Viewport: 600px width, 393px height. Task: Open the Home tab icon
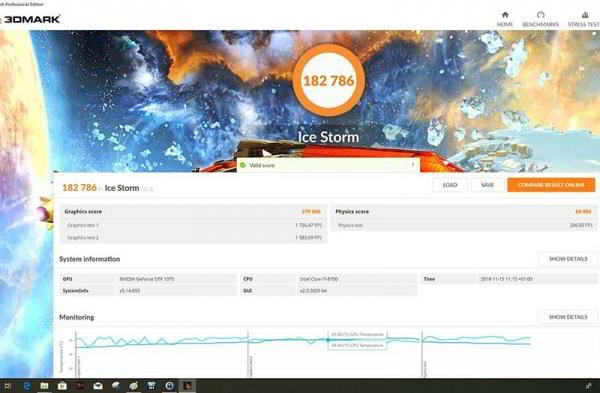pos(505,15)
